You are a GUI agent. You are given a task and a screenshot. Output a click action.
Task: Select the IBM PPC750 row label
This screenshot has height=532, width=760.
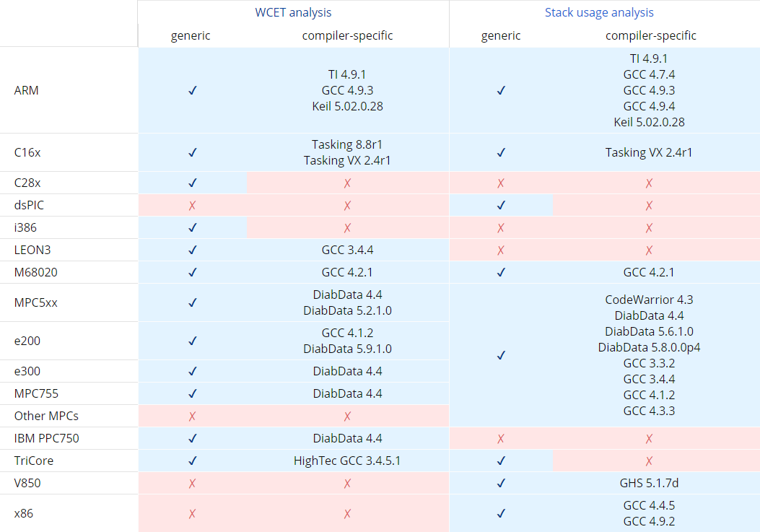[46, 438]
